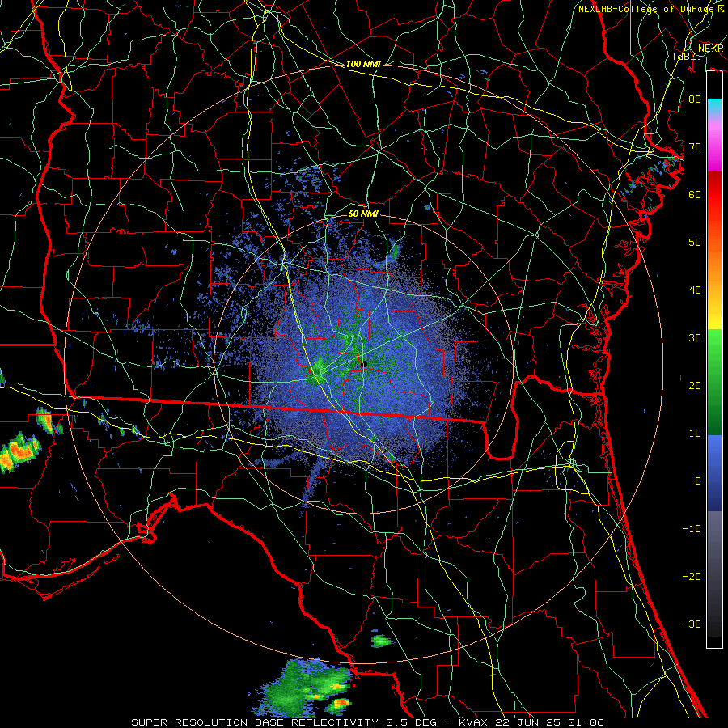Click the -30 value on dBZ scale
Image resolution: width=728 pixels, height=728 pixels.
point(692,624)
